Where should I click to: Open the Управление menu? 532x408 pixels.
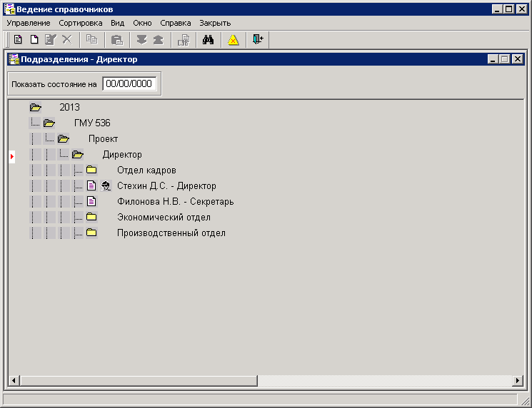29,23
